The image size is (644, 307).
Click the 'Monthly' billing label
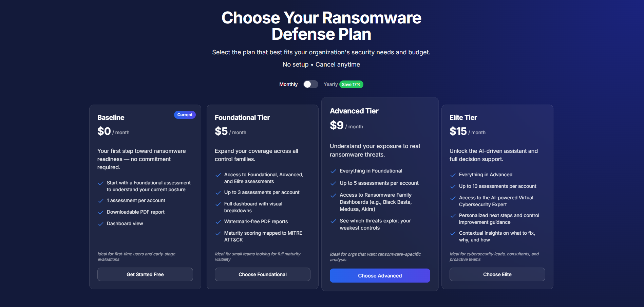pos(288,84)
